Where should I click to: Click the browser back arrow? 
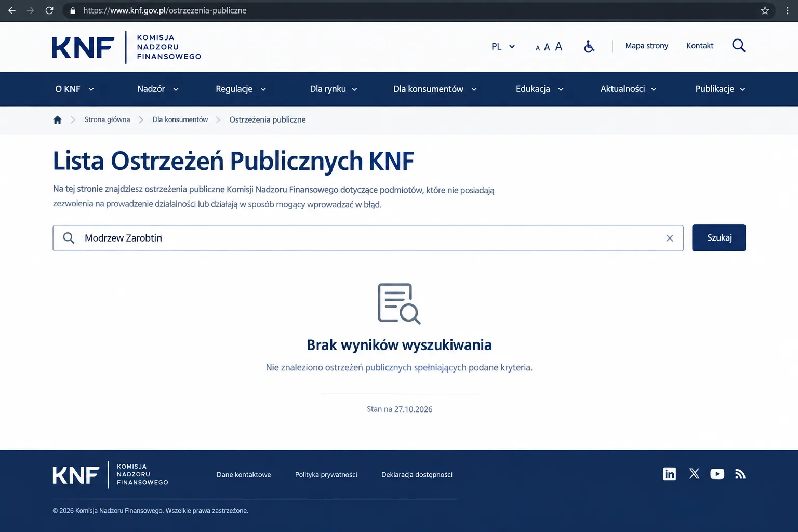pyautogui.click(x=12, y=10)
